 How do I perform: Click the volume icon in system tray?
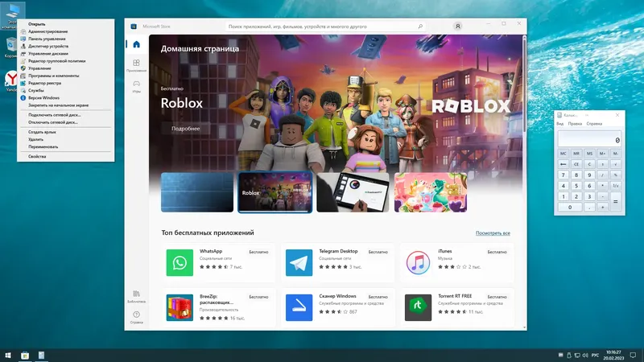[585, 356]
